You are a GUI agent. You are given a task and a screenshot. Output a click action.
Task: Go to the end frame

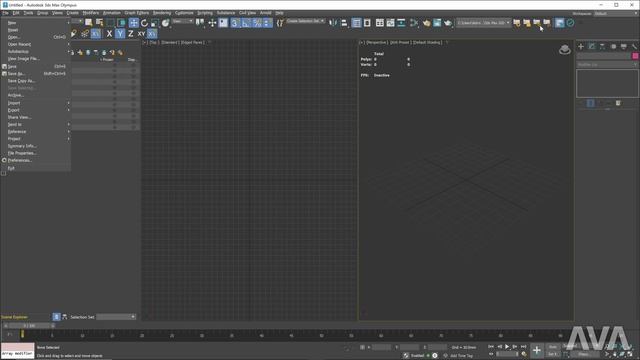(x=523, y=347)
